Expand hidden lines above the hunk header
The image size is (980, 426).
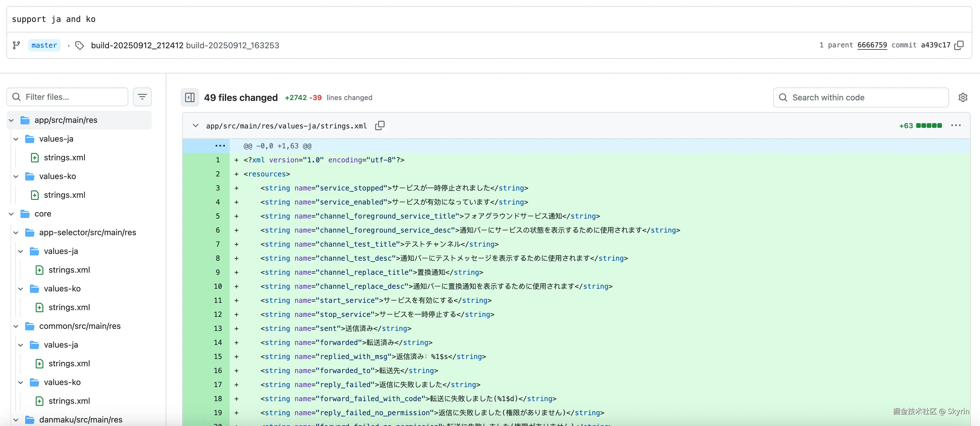pos(220,146)
